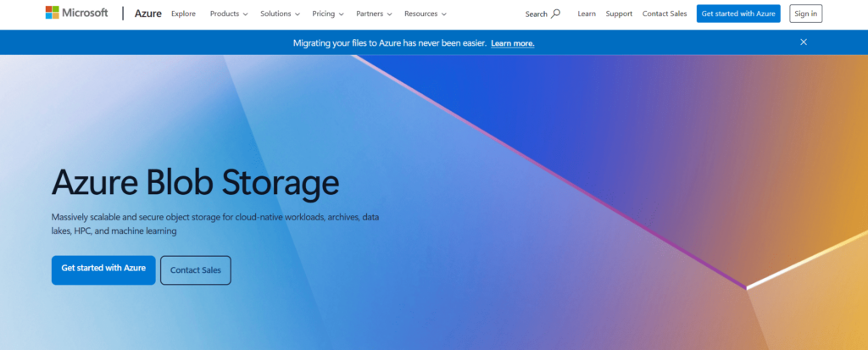Open Contact Sales in top navigation
This screenshot has width=868, height=350.
point(665,14)
